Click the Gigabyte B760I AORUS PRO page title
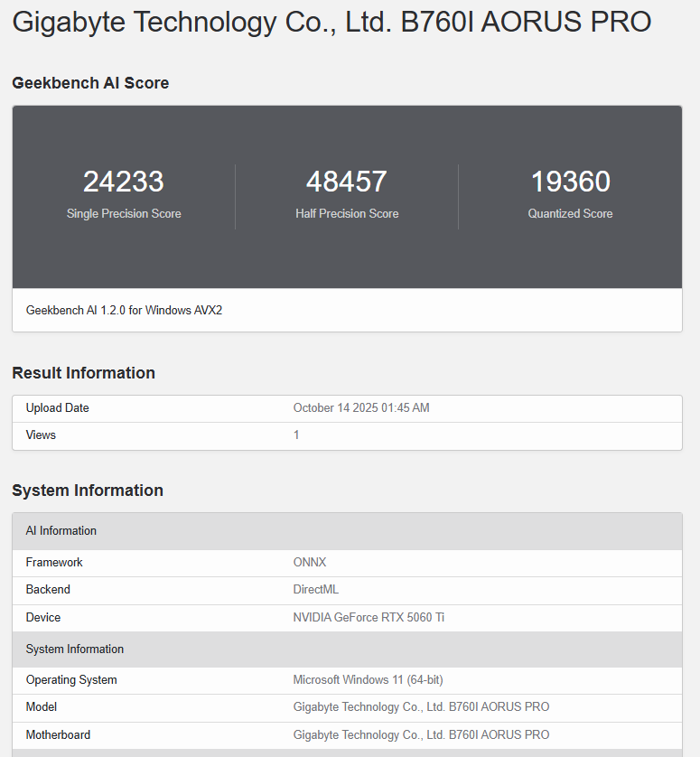This screenshot has height=757, width=700. coord(331,22)
